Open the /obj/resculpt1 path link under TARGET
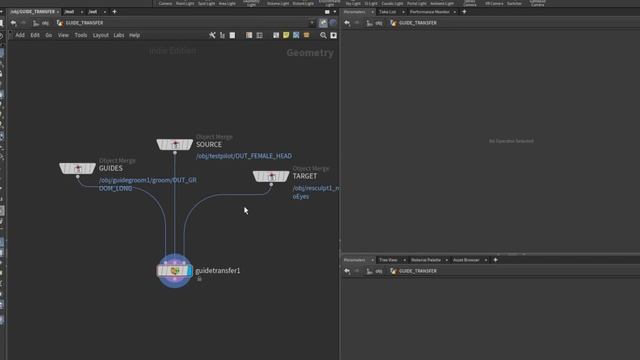This screenshot has width=640, height=360. [x=316, y=192]
